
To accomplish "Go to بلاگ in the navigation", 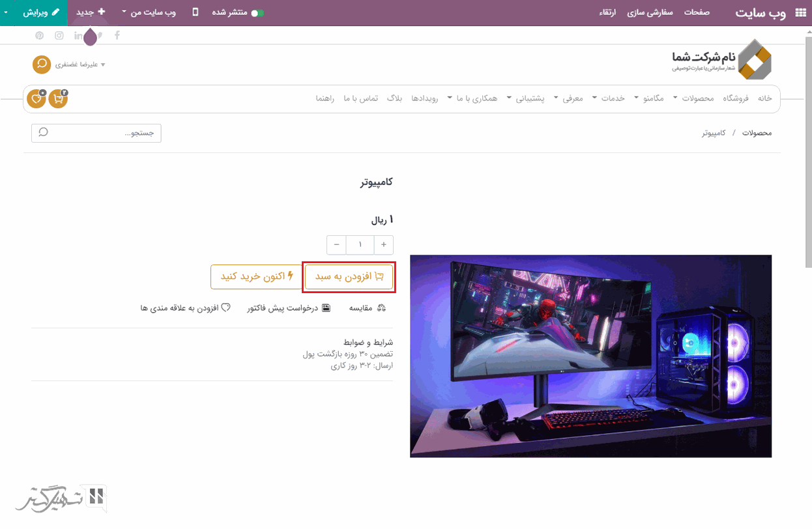I will point(394,98).
